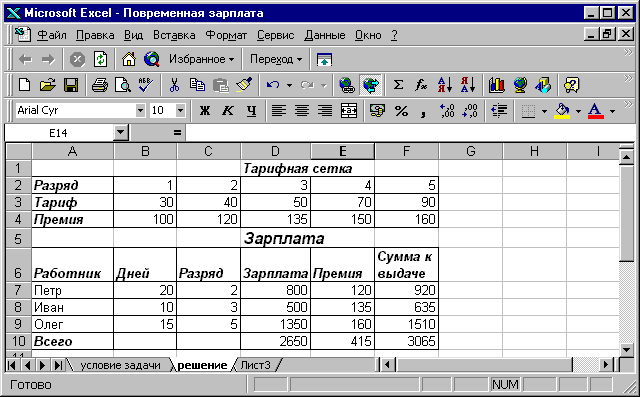
Task: Merge and center selected cells
Action: [349, 111]
